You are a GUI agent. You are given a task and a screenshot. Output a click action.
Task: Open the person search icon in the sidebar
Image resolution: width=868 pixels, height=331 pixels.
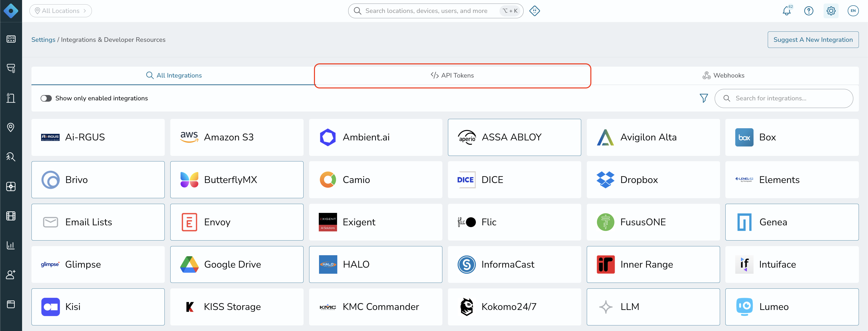[11, 157]
